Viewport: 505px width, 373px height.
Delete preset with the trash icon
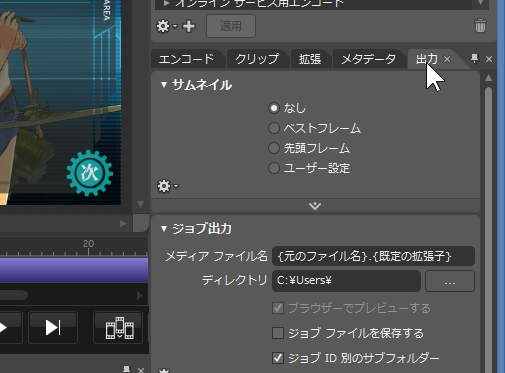coord(480,26)
